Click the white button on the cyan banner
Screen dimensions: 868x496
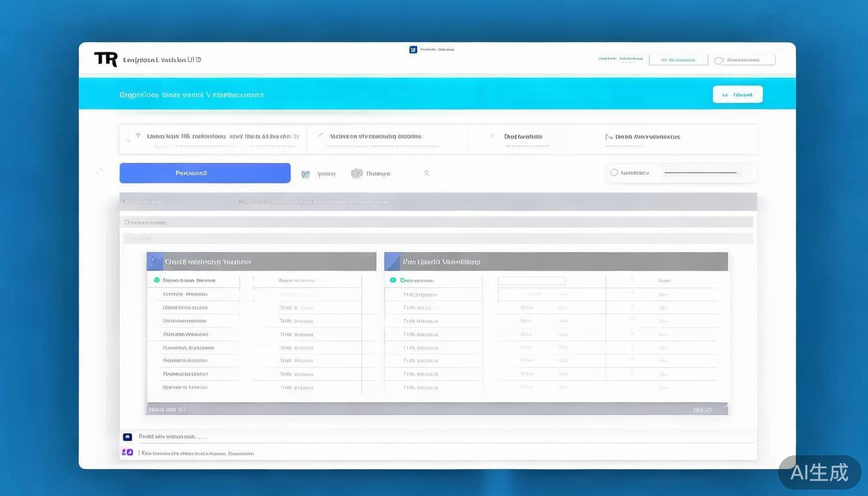[738, 94]
